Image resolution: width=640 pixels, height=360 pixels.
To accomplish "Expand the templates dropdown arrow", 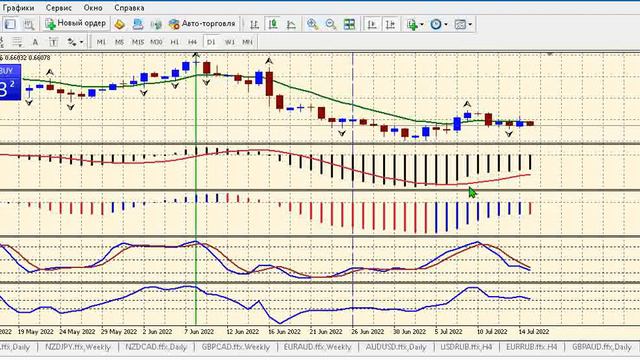I will click(470, 24).
